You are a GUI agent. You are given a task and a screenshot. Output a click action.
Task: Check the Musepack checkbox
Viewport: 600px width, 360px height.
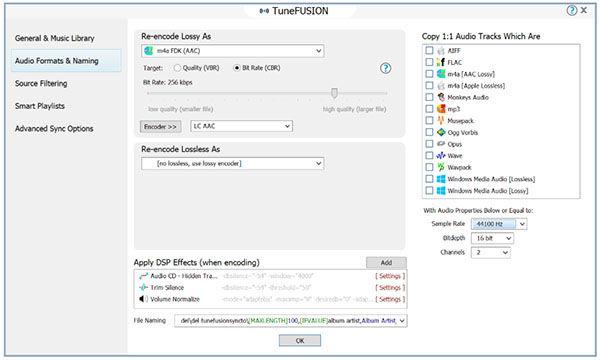[429, 120]
